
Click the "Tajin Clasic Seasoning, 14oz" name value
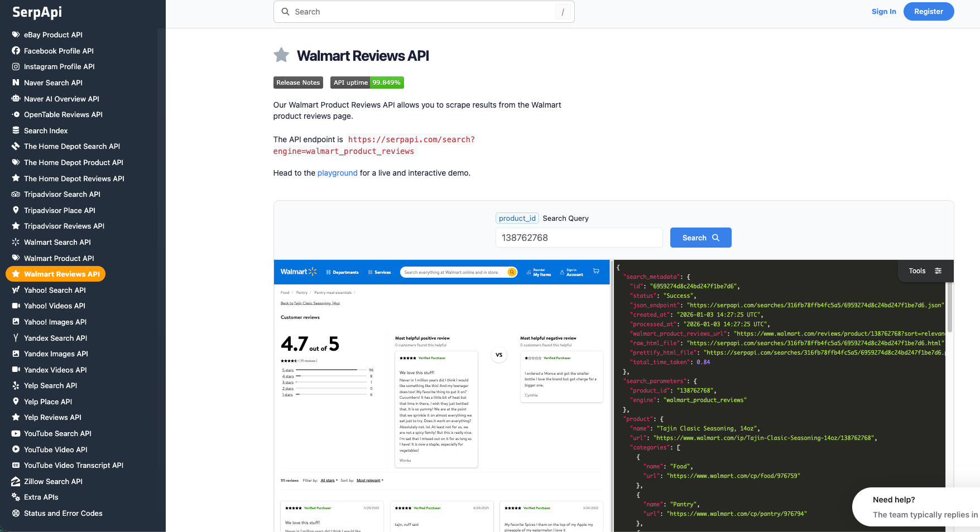(x=707, y=428)
